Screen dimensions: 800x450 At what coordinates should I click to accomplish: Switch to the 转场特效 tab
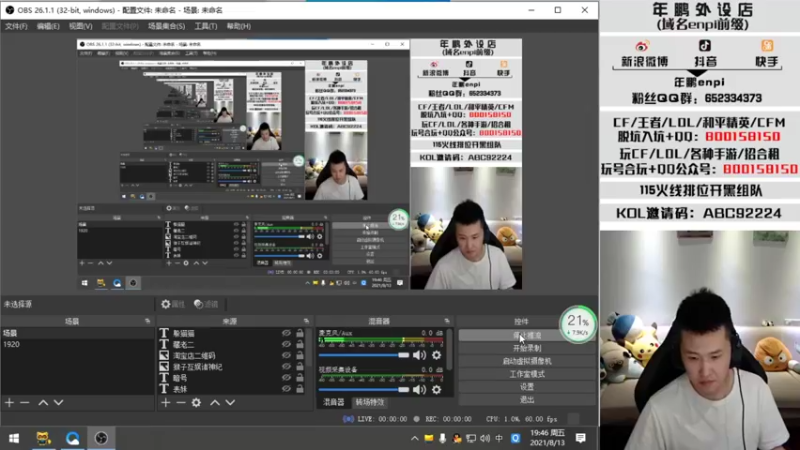click(370, 403)
